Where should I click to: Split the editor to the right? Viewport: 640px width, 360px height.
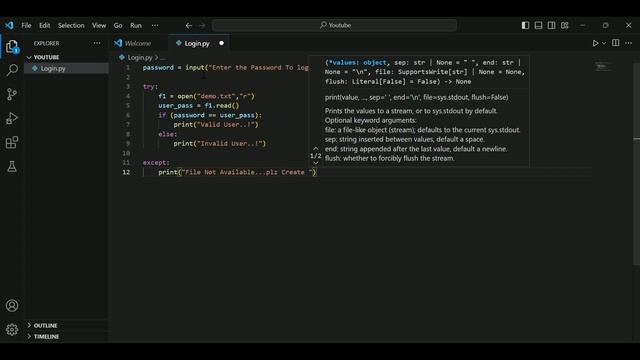coord(616,43)
